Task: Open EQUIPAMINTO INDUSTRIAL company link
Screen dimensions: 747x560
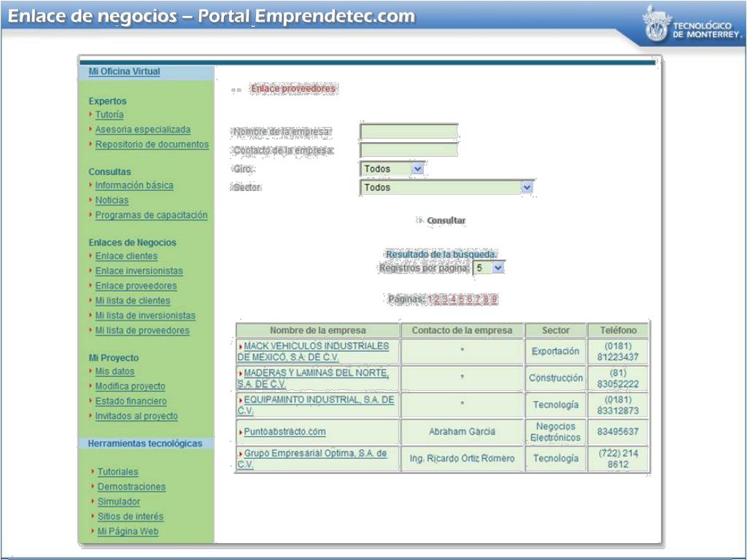Action: [315, 405]
